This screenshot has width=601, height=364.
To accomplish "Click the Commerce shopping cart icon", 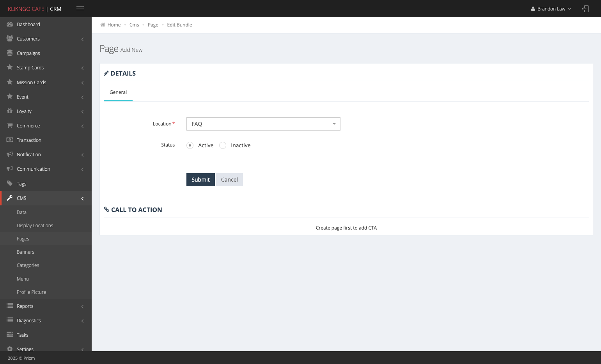I will pyautogui.click(x=10, y=125).
